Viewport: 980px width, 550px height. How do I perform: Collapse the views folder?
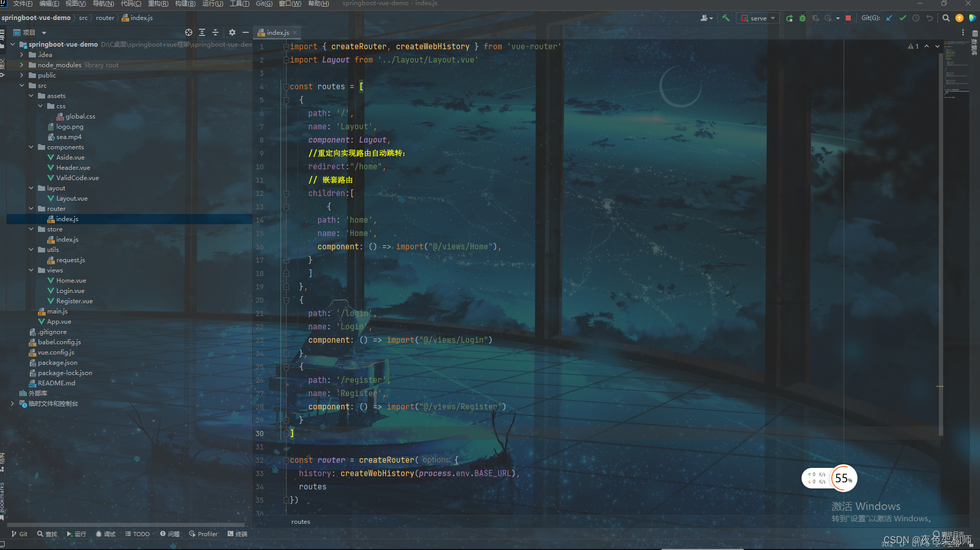pyautogui.click(x=31, y=270)
